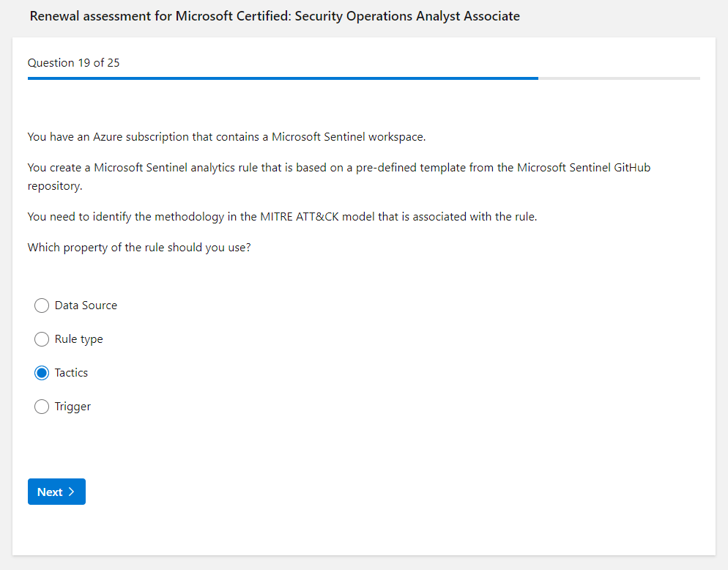Click the MITRE ATT&CK methodology sentence
The height and width of the screenshot is (570, 728).
pos(282,217)
